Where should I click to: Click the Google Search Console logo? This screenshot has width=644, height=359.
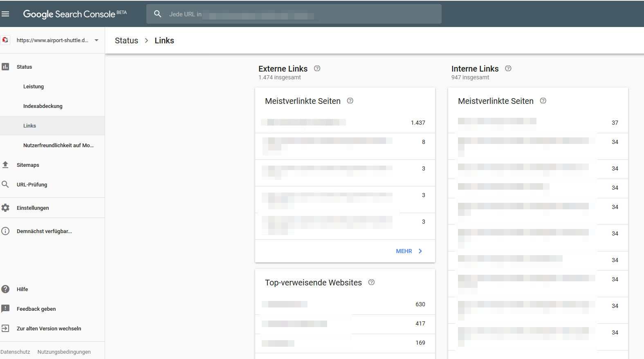point(75,14)
